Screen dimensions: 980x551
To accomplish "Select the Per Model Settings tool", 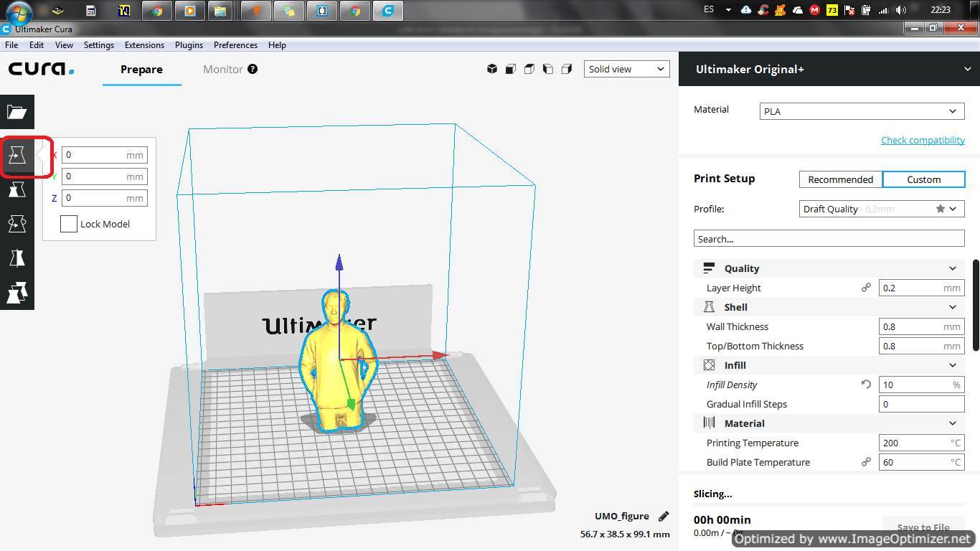I will click(17, 293).
